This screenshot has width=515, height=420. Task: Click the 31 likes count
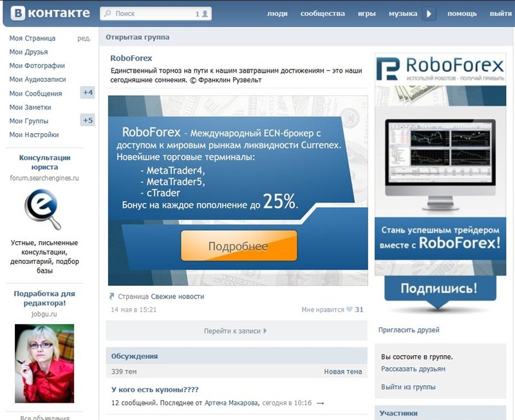[x=359, y=309]
